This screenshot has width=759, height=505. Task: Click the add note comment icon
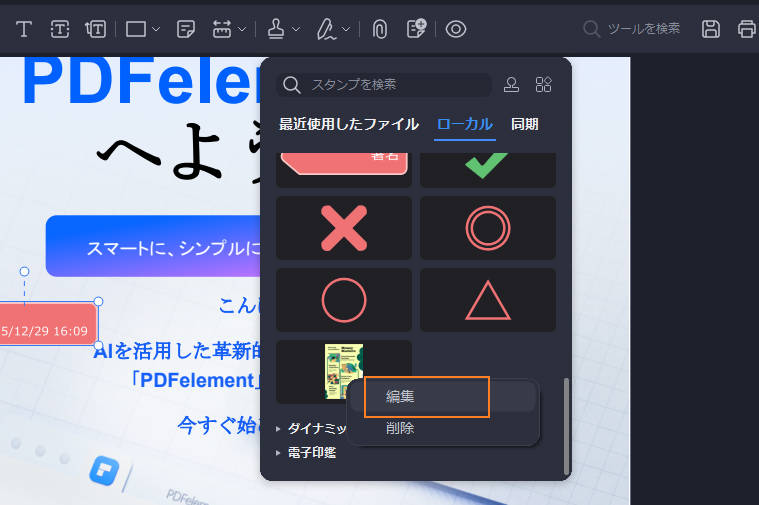[416, 28]
